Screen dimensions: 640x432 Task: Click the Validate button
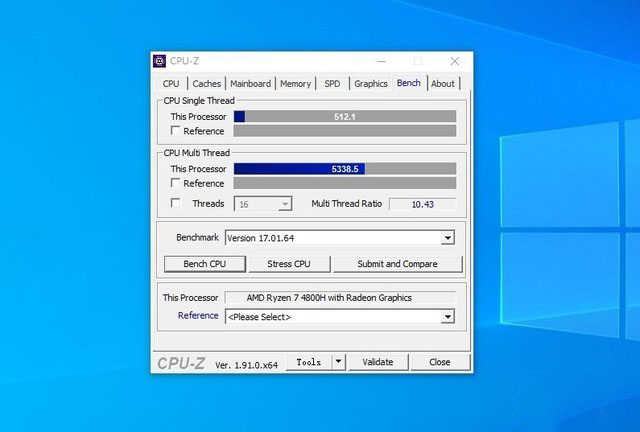click(378, 362)
